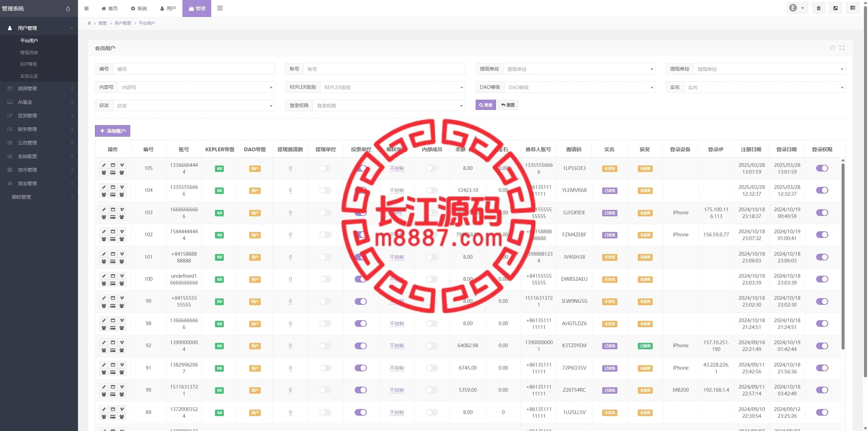
Task: Click the pencil edit icon for user 105
Action: 104,165
